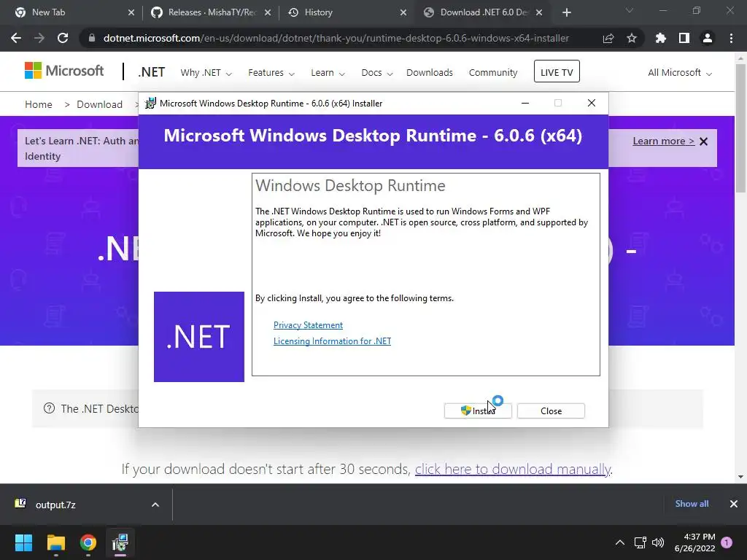Open the Community nav item
747x560 pixels.
click(x=493, y=72)
